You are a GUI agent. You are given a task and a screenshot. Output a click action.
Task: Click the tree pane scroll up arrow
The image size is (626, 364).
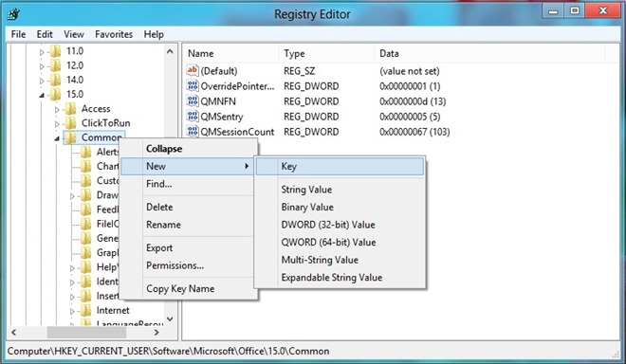coord(170,51)
